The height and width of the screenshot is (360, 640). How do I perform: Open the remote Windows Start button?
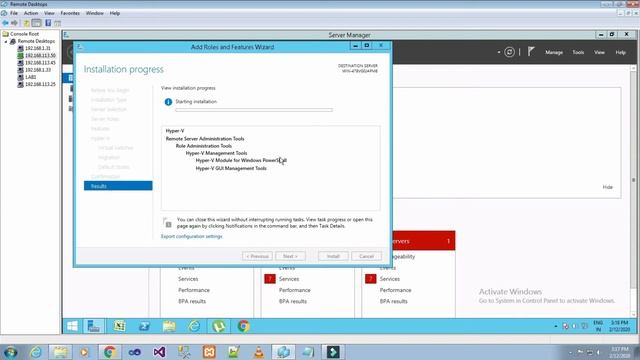coord(73,326)
